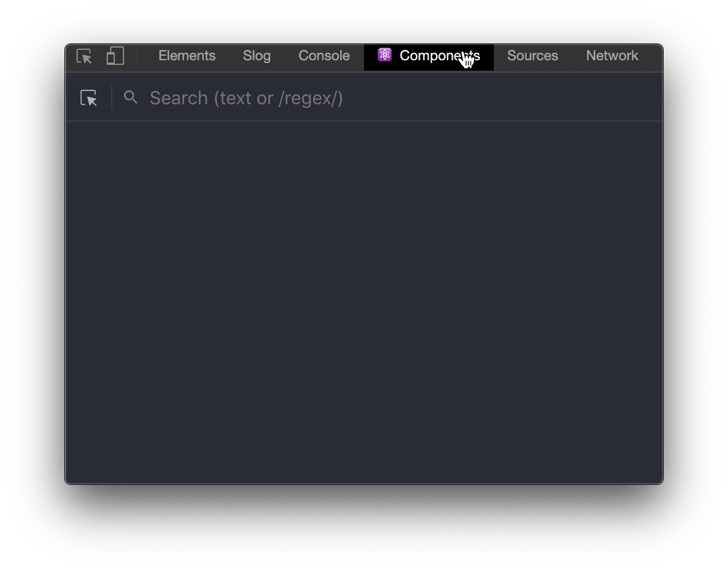Click the Components tab label
The height and width of the screenshot is (570, 728).
[439, 56]
